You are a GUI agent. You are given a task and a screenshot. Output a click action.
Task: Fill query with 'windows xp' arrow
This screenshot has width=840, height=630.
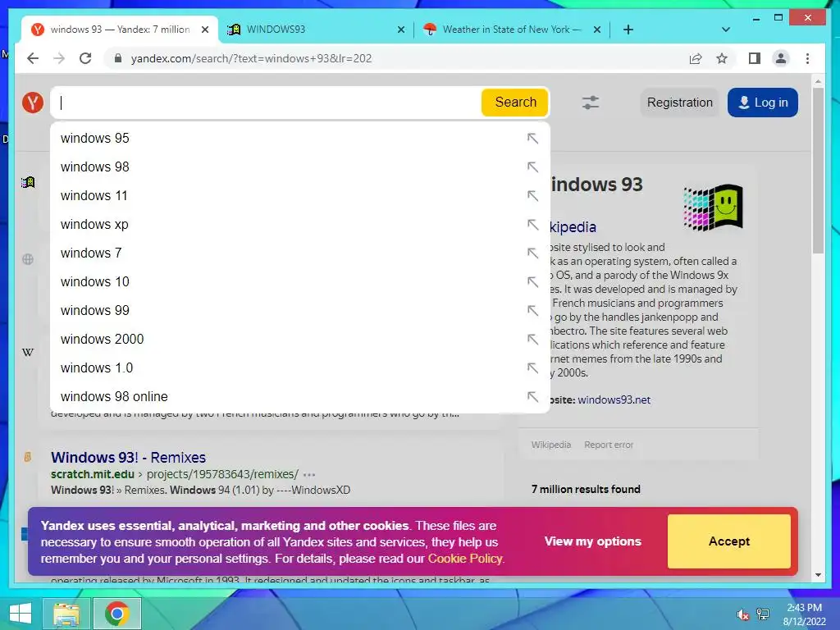(532, 225)
